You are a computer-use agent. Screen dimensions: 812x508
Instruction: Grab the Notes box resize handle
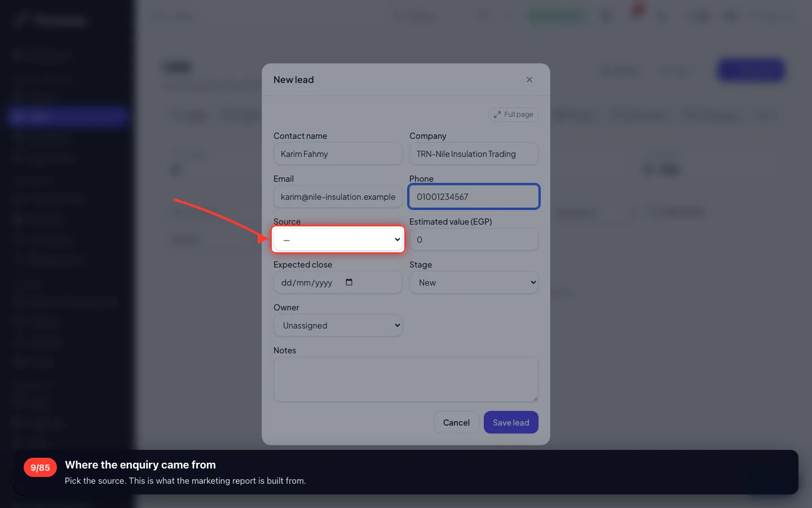[535, 398]
